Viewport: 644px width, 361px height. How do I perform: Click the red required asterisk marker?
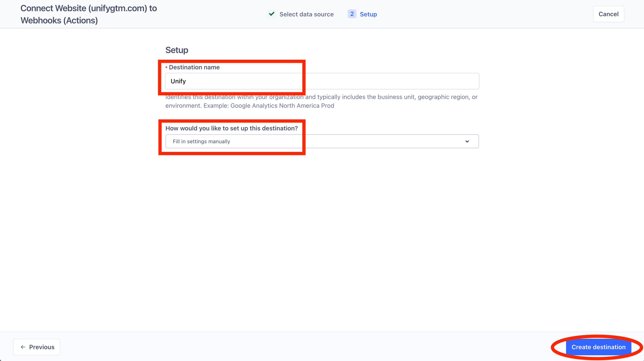[x=166, y=67]
